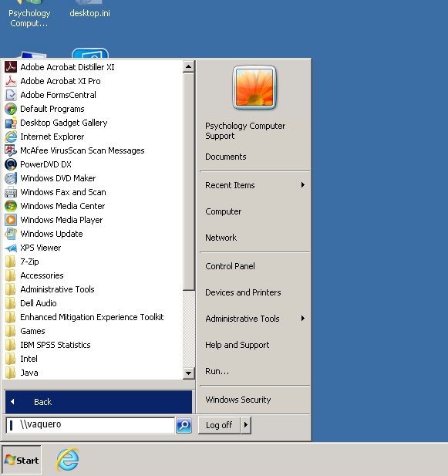Go Back to main Start menu

99,402
